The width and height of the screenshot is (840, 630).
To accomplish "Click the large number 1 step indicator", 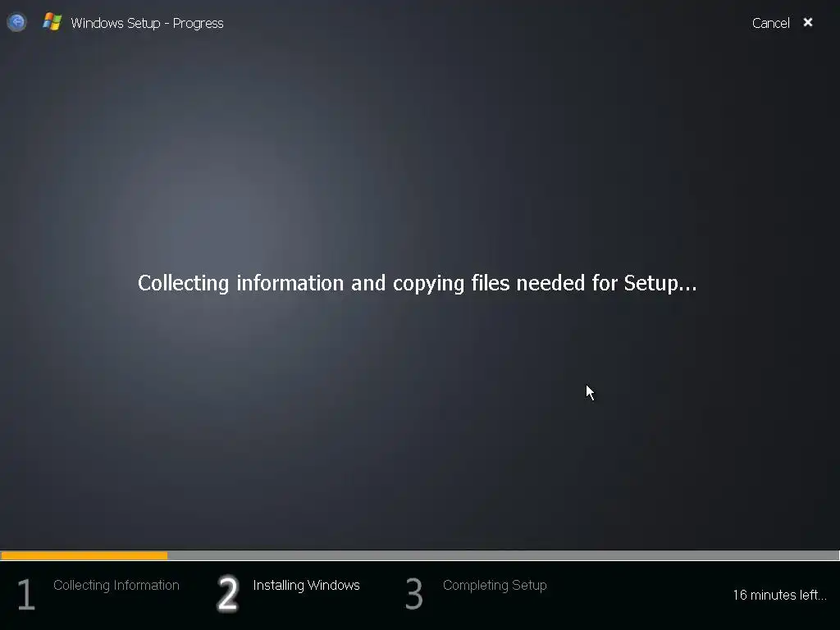I will click(x=26, y=594).
